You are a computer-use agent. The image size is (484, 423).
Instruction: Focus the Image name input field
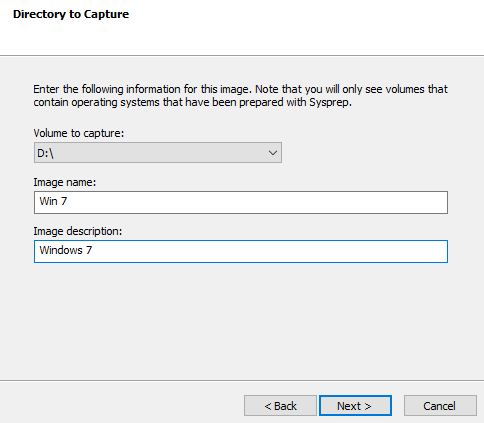click(241, 202)
